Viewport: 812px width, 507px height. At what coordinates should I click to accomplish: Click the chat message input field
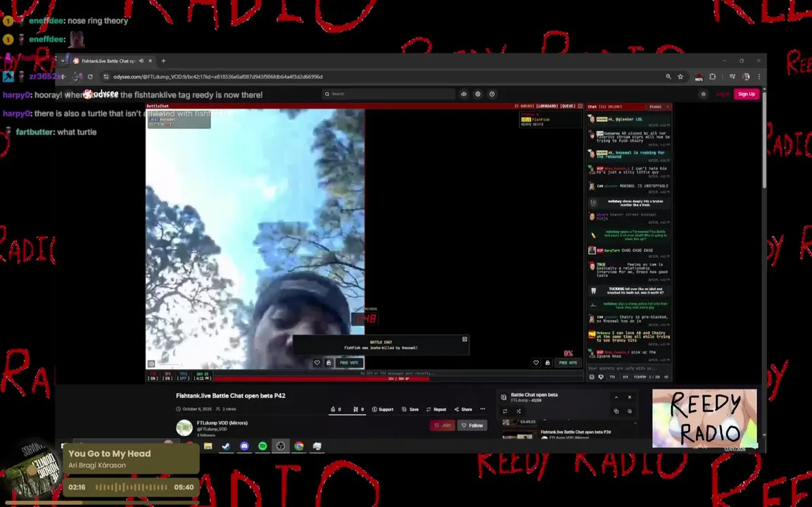pos(628,368)
